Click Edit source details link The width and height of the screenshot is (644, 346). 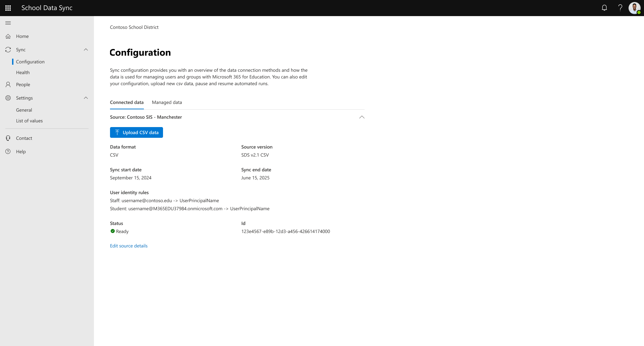tap(129, 246)
